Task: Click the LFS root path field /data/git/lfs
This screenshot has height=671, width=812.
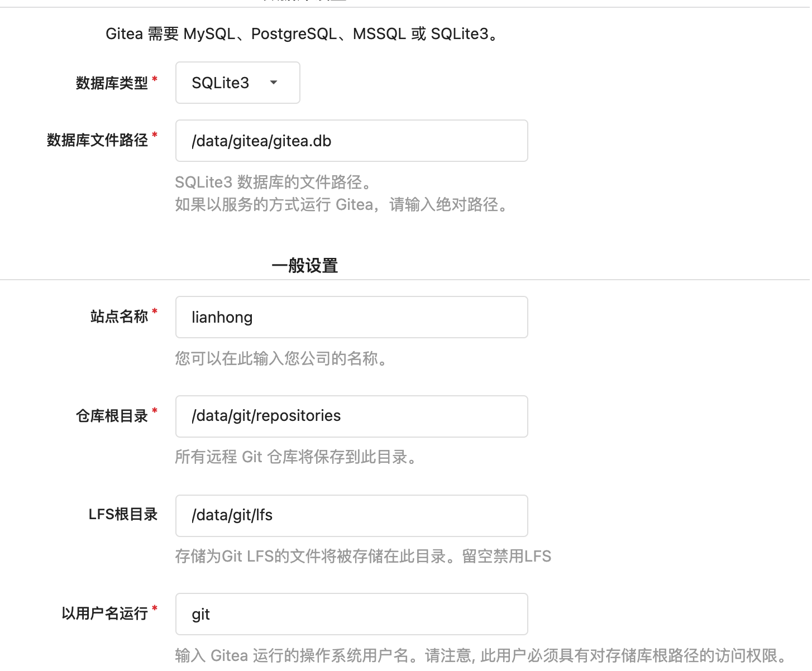Action: pos(352,516)
